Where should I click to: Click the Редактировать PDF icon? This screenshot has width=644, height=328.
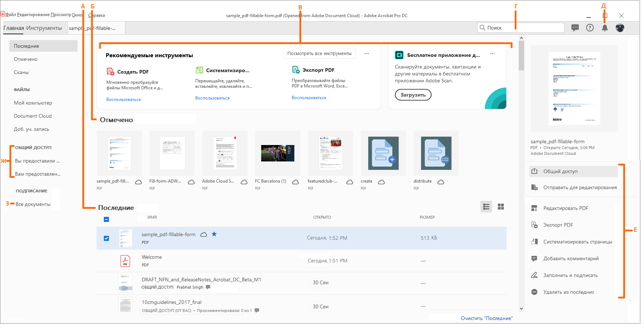[x=534, y=208]
